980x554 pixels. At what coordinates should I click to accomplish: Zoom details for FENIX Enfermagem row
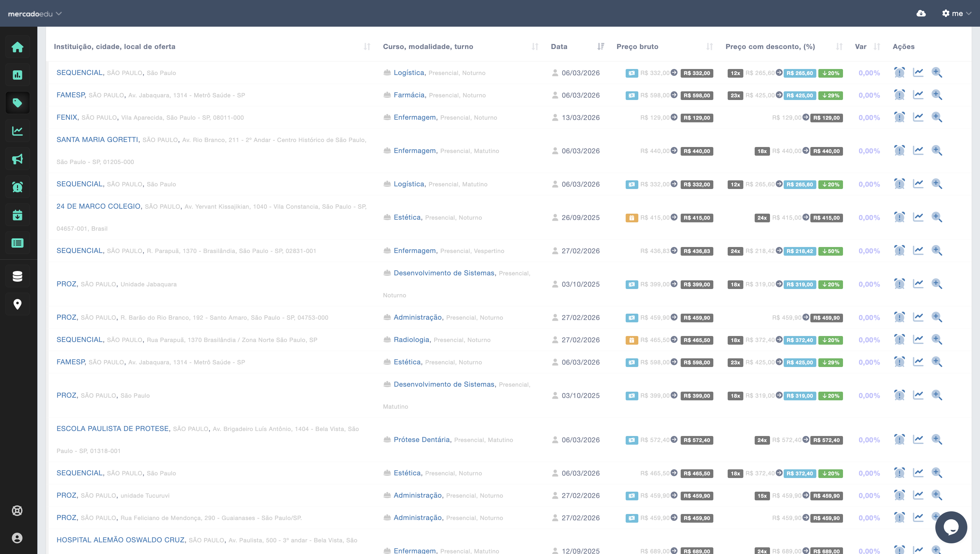tap(937, 117)
